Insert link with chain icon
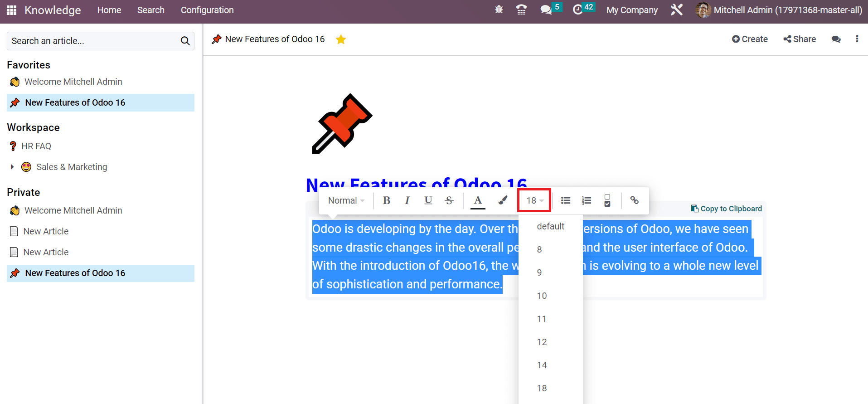This screenshot has width=868, height=404. pyautogui.click(x=635, y=200)
